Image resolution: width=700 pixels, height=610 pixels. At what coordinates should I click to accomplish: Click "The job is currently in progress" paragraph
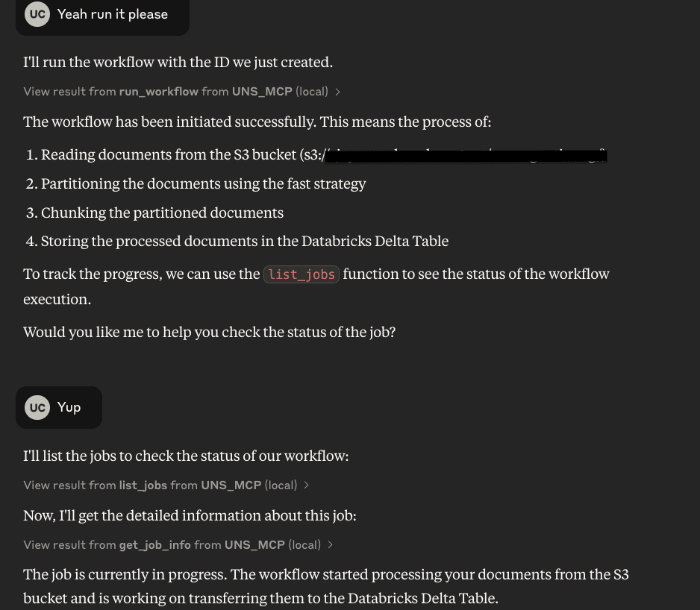326,586
